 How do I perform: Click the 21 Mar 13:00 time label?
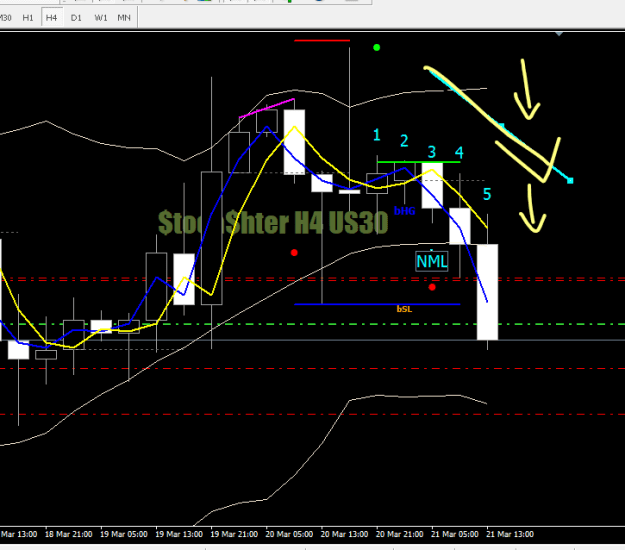coord(510,534)
